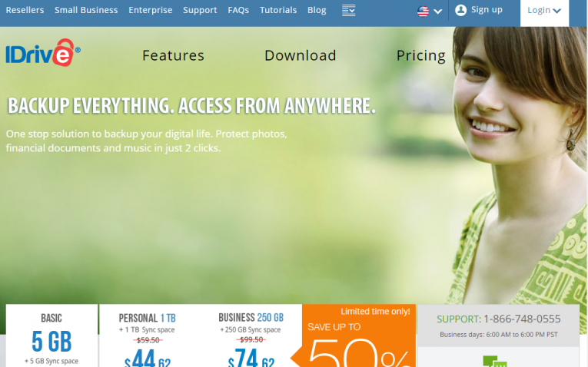Click the US flag language icon
The image size is (588, 367).
pyautogui.click(x=423, y=12)
